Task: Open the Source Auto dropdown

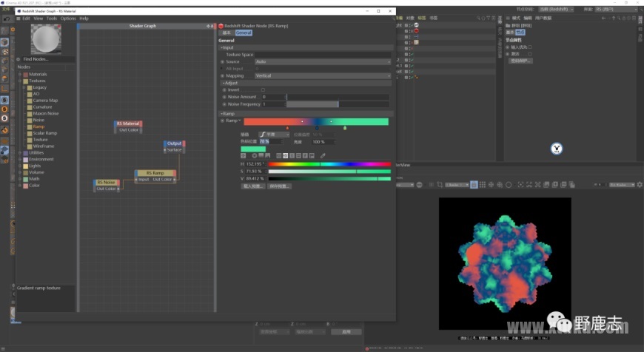Action: tap(323, 61)
